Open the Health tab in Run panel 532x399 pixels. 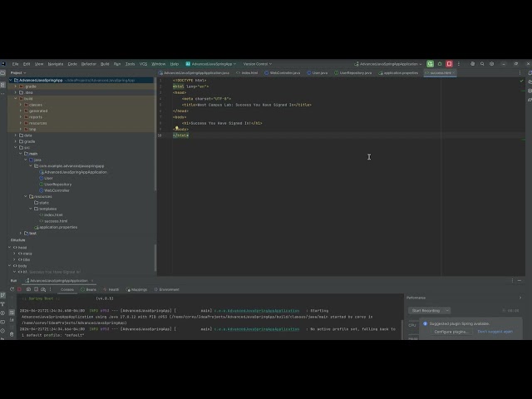pyautogui.click(x=111, y=289)
